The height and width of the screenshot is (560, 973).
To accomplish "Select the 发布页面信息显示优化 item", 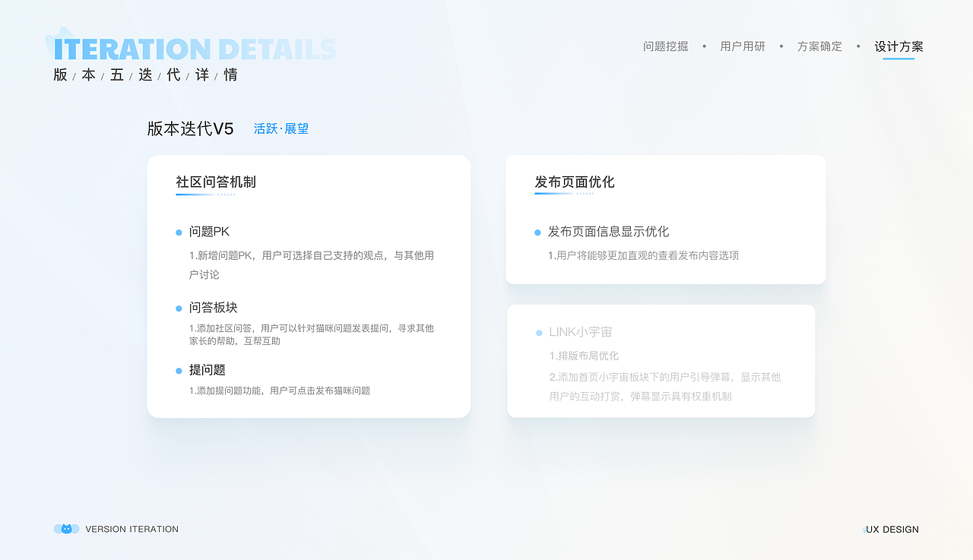I will [x=609, y=232].
